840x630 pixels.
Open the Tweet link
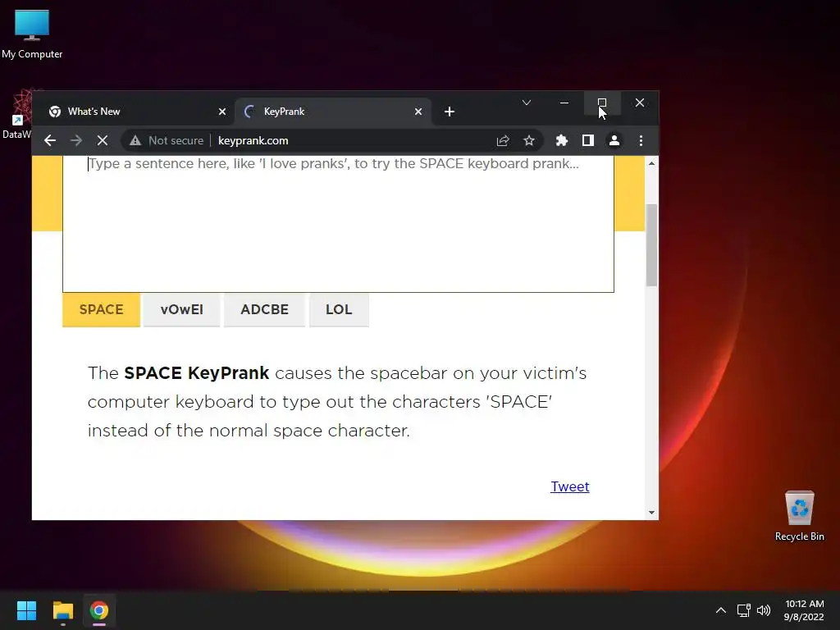[570, 486]
